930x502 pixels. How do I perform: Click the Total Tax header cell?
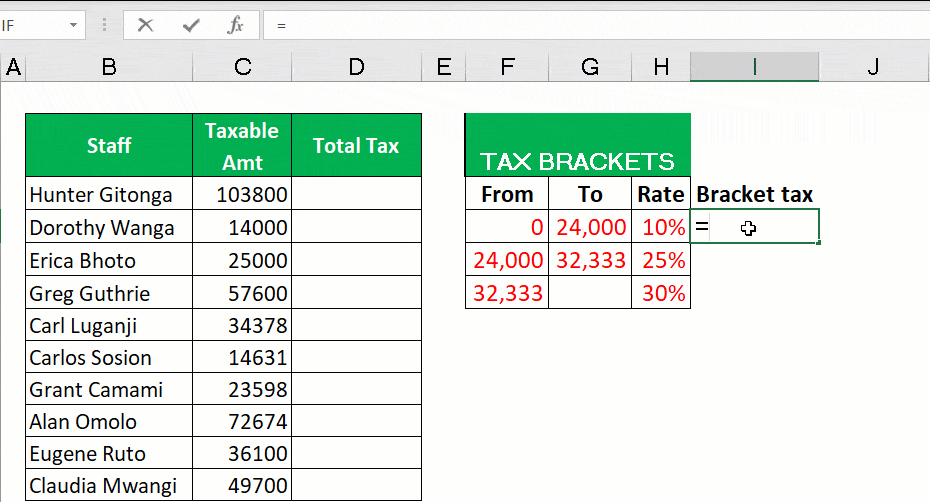click(356, 145)
